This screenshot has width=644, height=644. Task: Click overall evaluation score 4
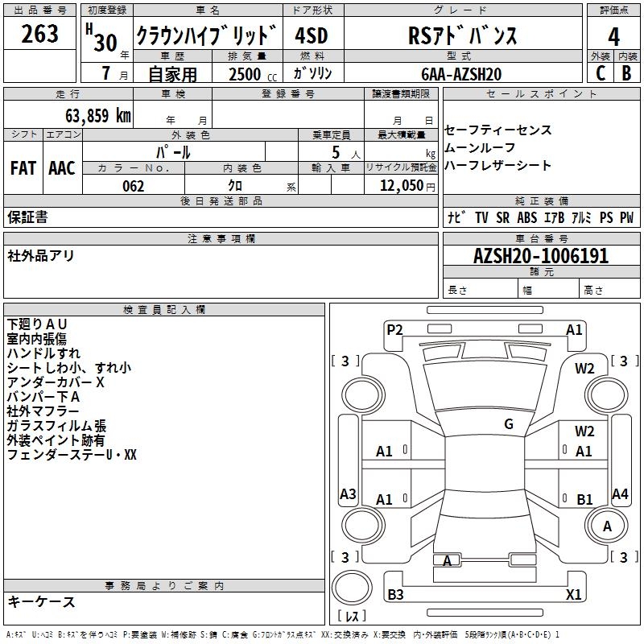[613, 36]
